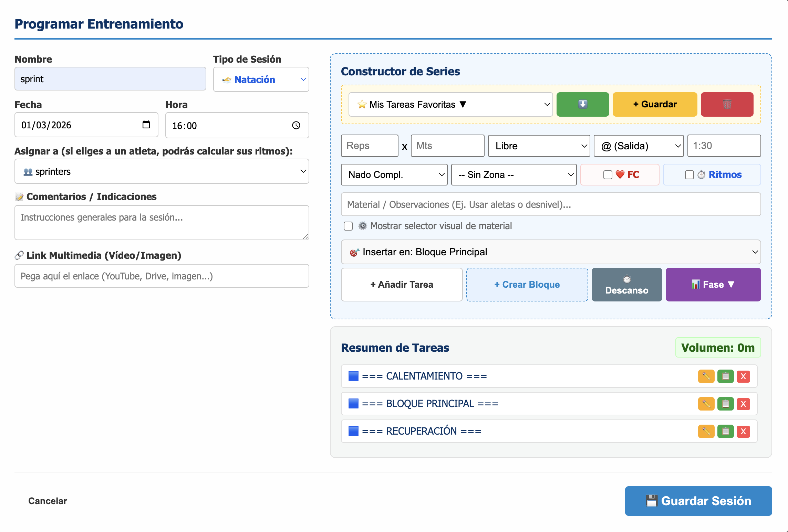Copy the BLOQUE PRINCIPAL block with clipboard icon
The height and width of the screenshot is (532, 788).
725,404
